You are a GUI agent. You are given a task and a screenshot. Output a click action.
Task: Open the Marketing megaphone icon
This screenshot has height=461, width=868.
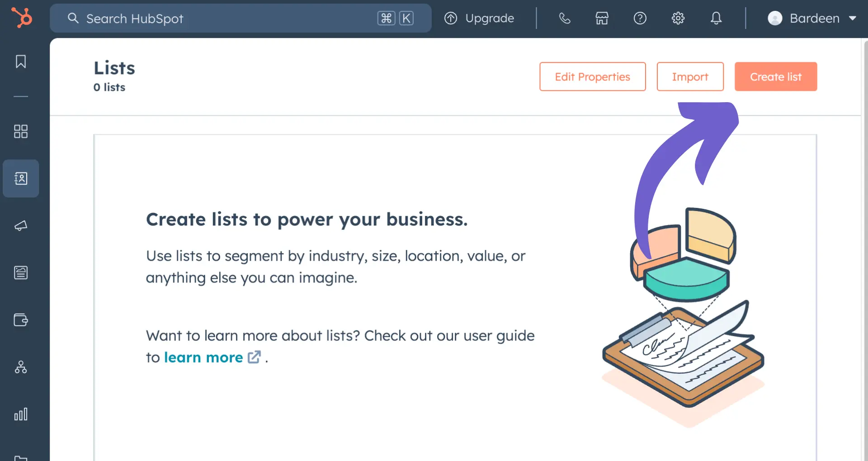pos(21,226)
